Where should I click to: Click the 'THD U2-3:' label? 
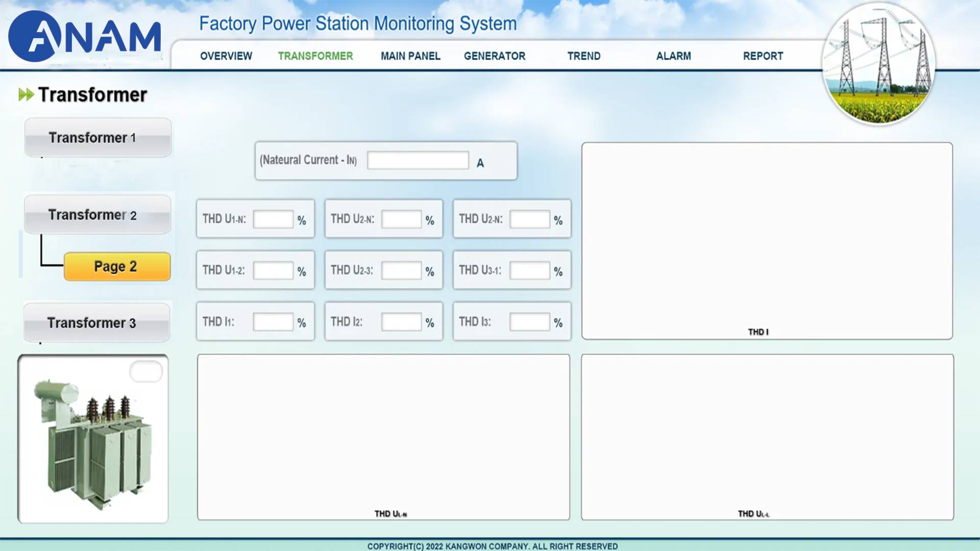tap(352, 270)
